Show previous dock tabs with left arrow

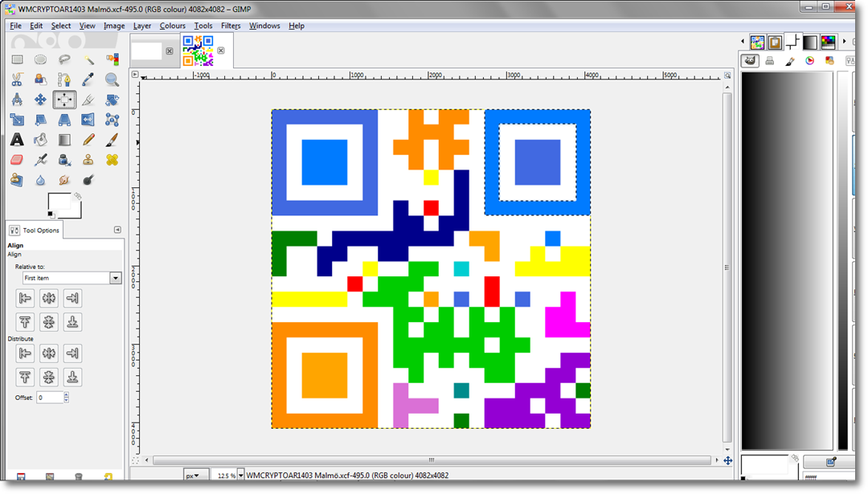tap(743, 42)
